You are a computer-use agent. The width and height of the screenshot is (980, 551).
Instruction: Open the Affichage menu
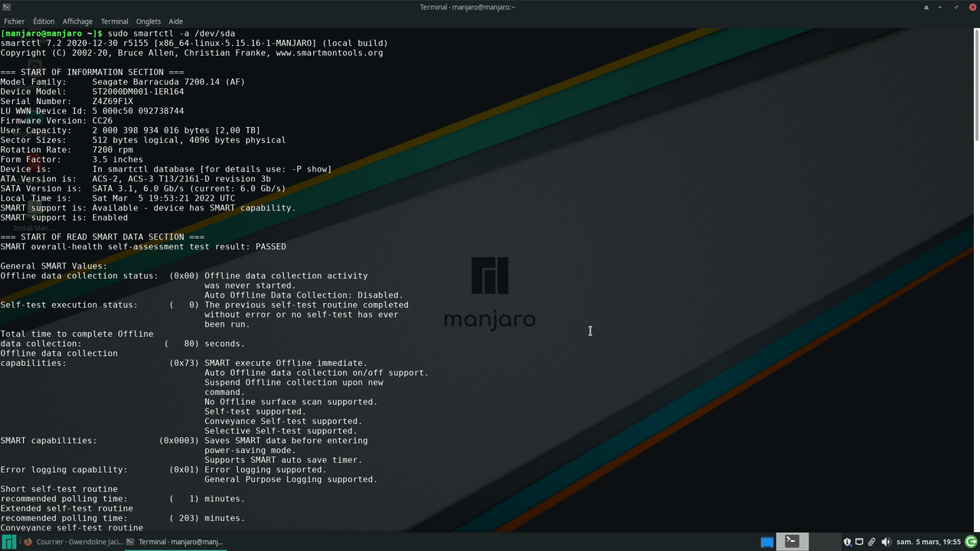click(77, 21)
